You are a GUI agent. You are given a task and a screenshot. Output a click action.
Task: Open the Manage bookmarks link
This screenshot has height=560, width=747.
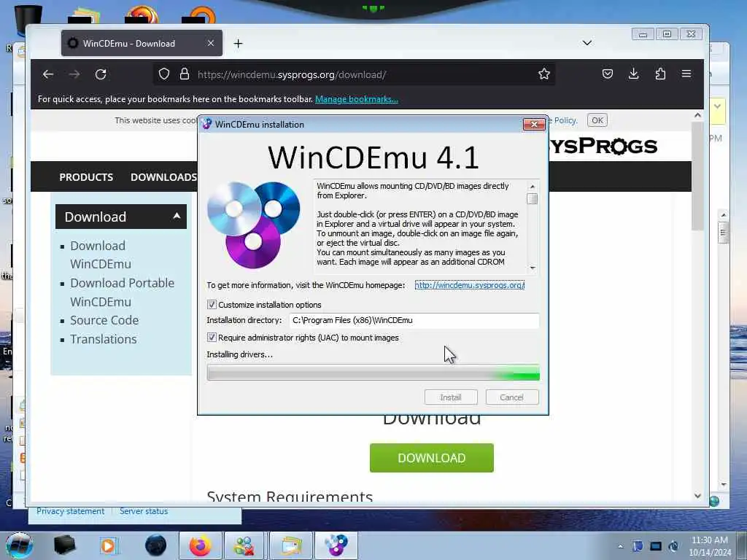[356, 99]
